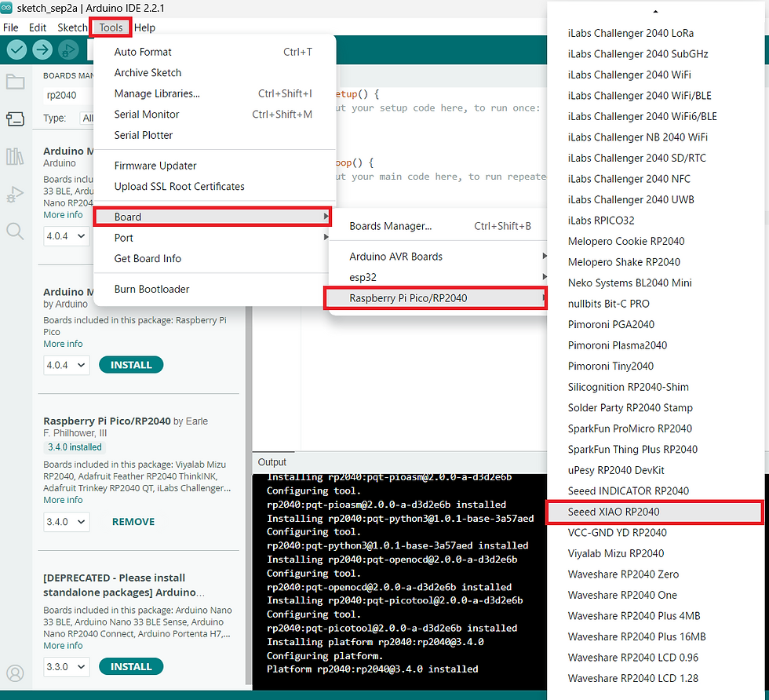This screenshot has height=700, width=769.
Task: Select nullbits Bit-C PRO board
Action: [654, 304]
